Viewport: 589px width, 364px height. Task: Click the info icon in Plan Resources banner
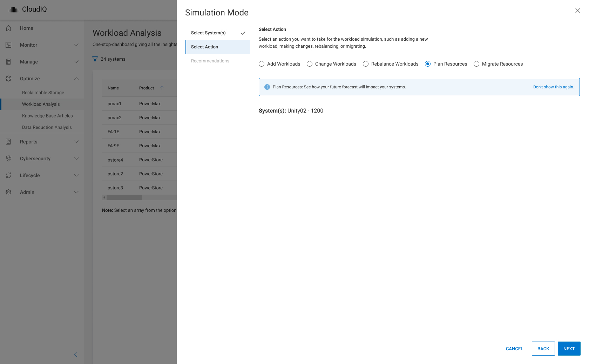267,87
